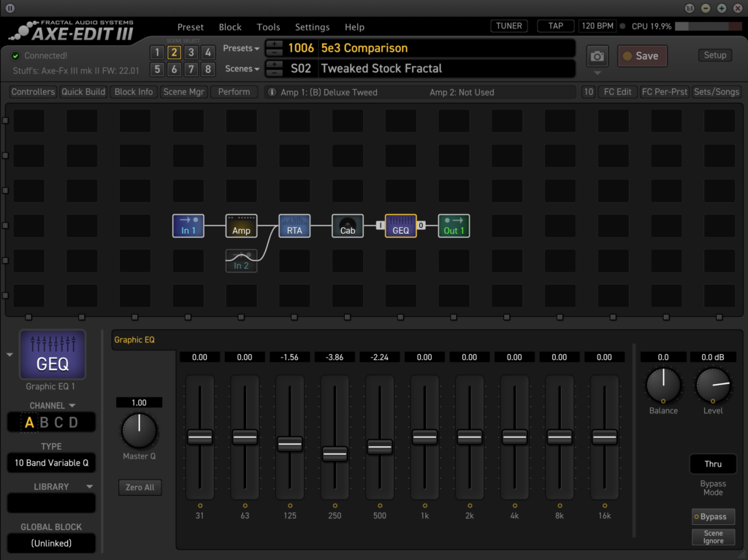This screenshot has width=748, height=560.
Task: Open FC Edit
Action: [617, 92]
